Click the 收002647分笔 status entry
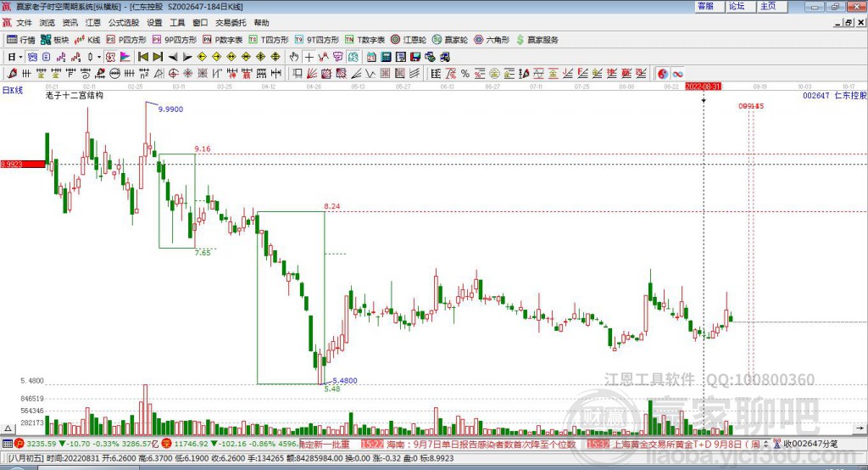This screenshot has width=868, height=470. tap(810, 444)
